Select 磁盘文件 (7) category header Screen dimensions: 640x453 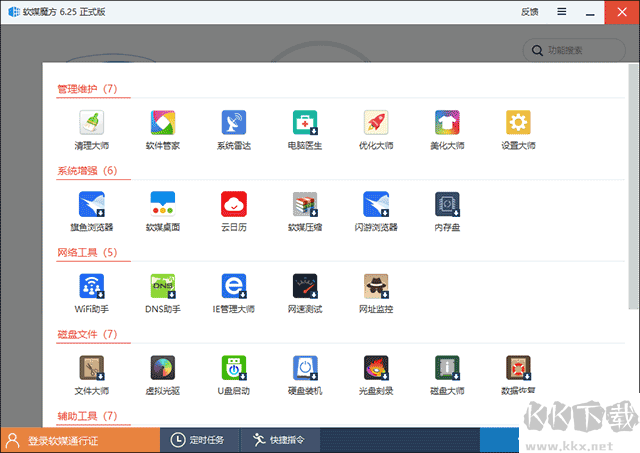tap(87, 334)
